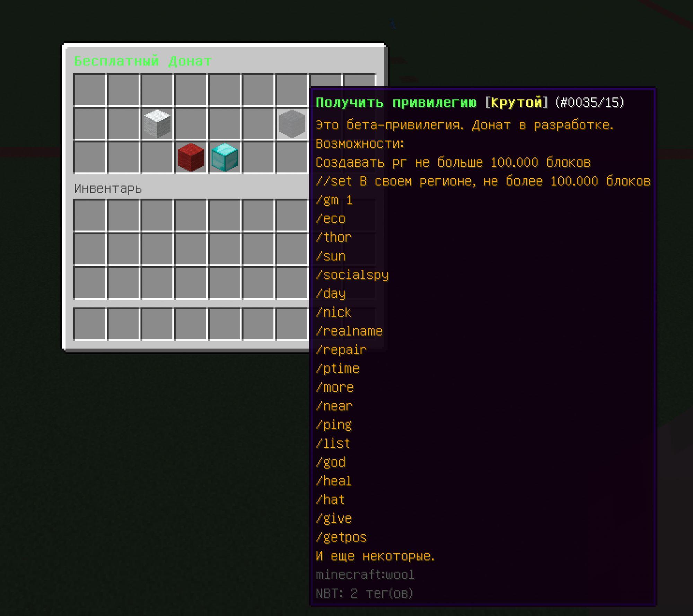Click top-left corner slot of the chest grid
Screen dimensions: 693x616
coord(90,90)
